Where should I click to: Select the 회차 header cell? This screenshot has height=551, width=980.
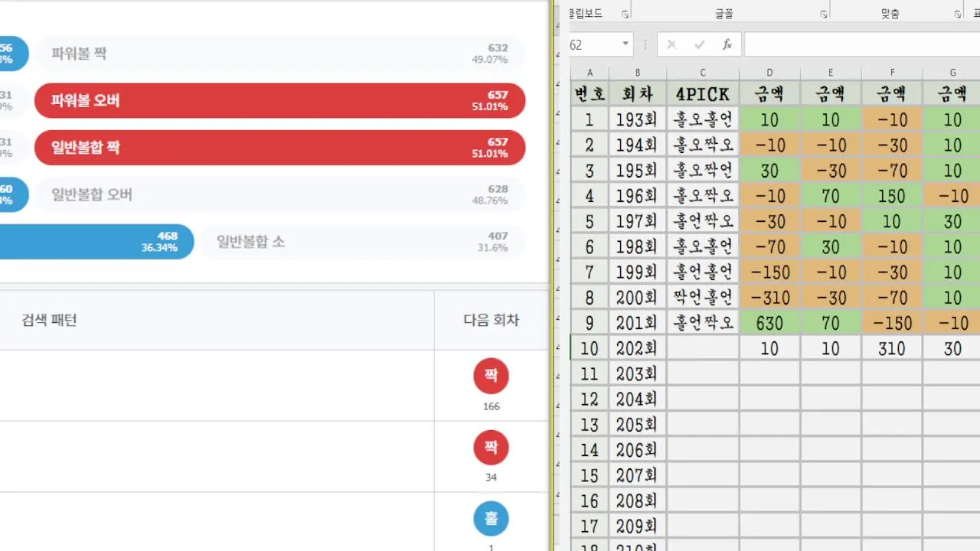pyautogui.click(x=638, y=93)
